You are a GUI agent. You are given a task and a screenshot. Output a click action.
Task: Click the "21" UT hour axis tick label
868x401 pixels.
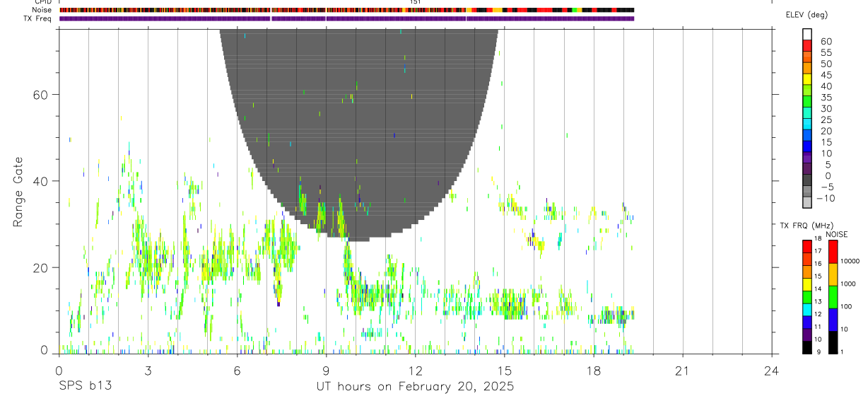(x=682, y=371)
